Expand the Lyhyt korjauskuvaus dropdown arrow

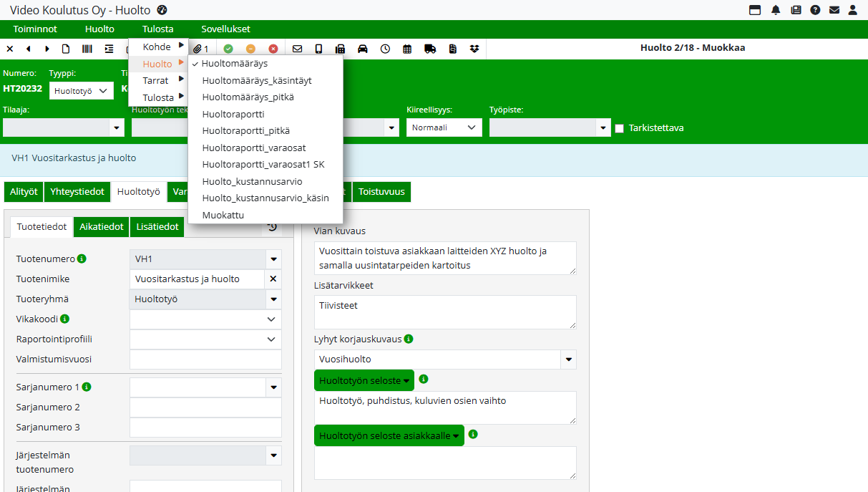pos(569,360)
